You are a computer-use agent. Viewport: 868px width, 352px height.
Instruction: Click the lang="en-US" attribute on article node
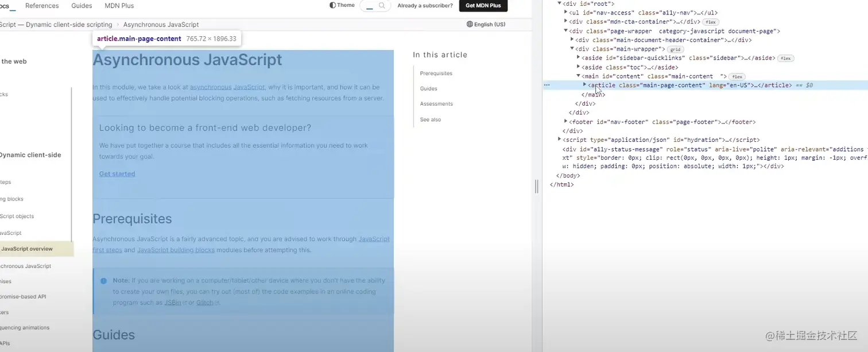point(730,86)
